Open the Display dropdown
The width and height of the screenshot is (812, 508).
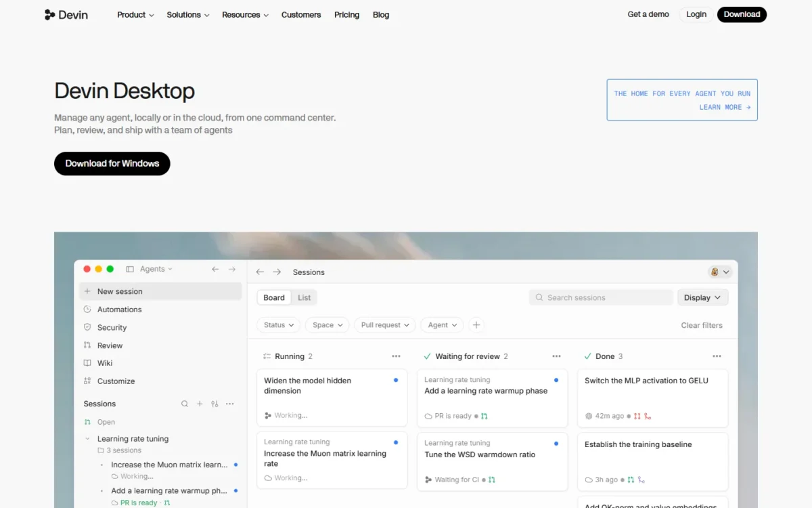703,297
